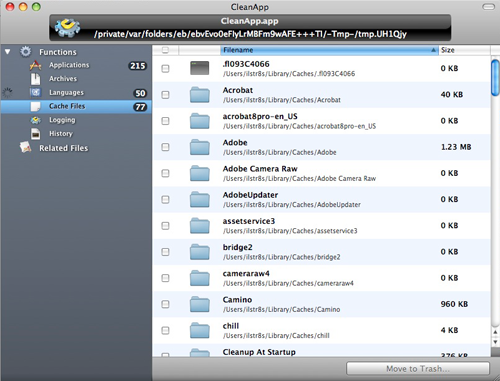Check the cameraraw4 checkbox
Viewport: 500px width, 381px height.
[x=165, y=278]
